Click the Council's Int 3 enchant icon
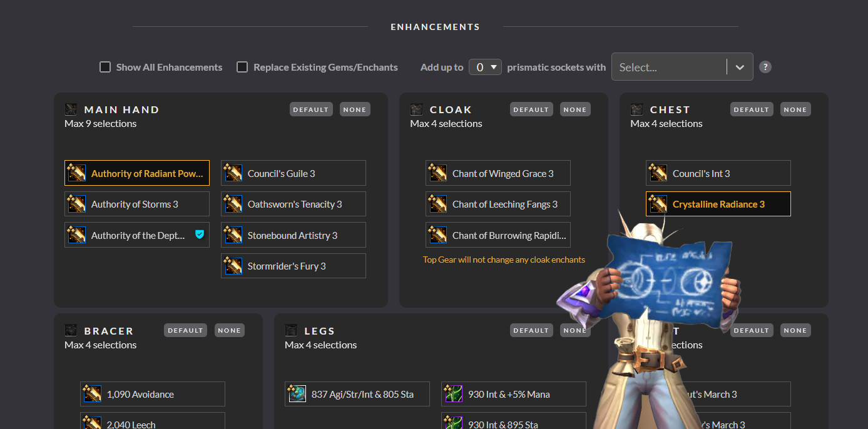Viewport: 868px width, 429px height. pyautogui.click(x=658, y=173)
